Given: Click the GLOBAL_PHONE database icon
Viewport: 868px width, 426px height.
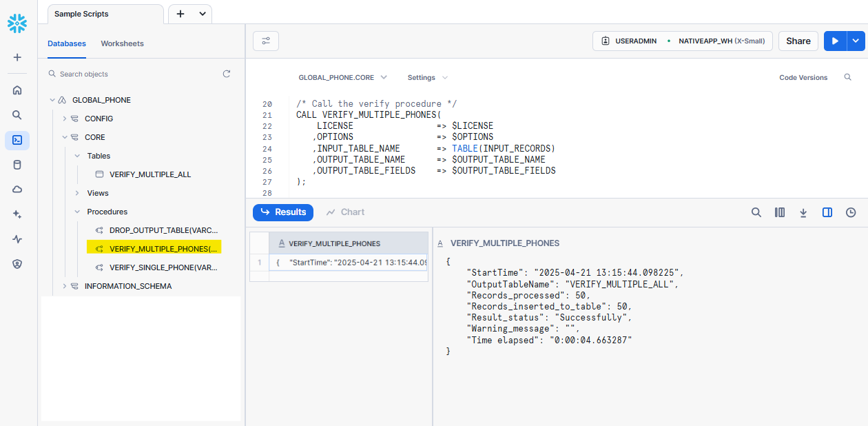Looking at the screenshot, I should click(x=62, y=100).
